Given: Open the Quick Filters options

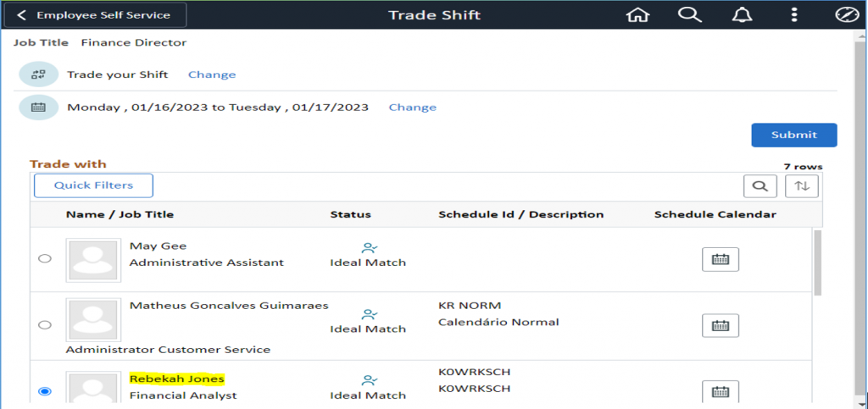Looking at the screenshot, I should 93,185.
